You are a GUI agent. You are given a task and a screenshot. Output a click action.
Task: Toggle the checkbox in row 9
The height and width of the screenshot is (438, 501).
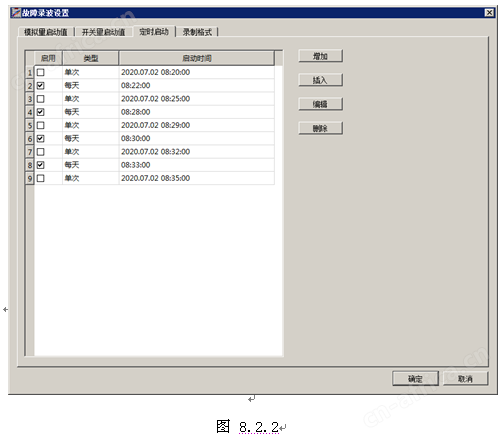coord(41,178)
